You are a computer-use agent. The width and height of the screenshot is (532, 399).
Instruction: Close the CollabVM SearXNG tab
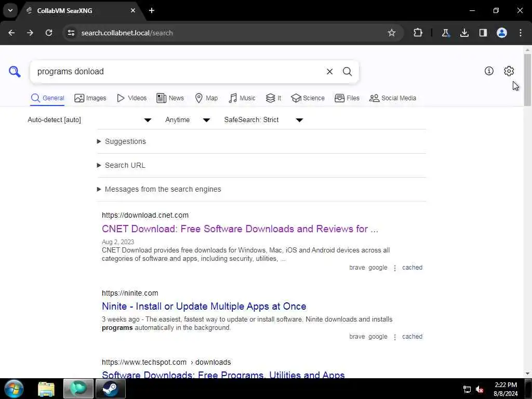133,10
